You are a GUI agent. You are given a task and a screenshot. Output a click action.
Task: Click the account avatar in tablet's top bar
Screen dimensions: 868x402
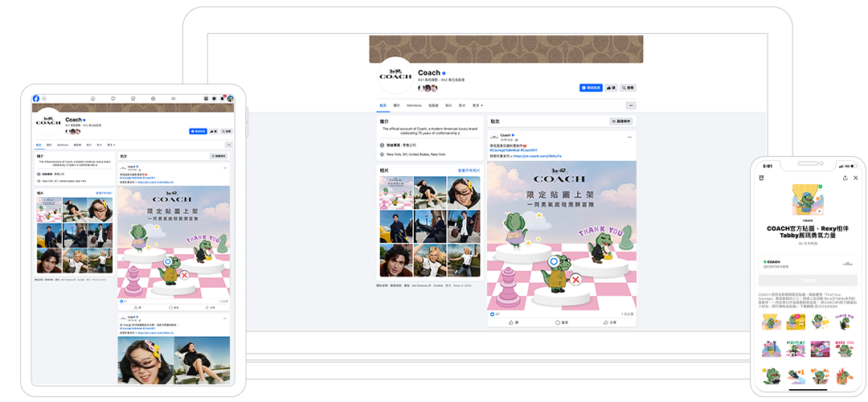[x=231, y=99]
